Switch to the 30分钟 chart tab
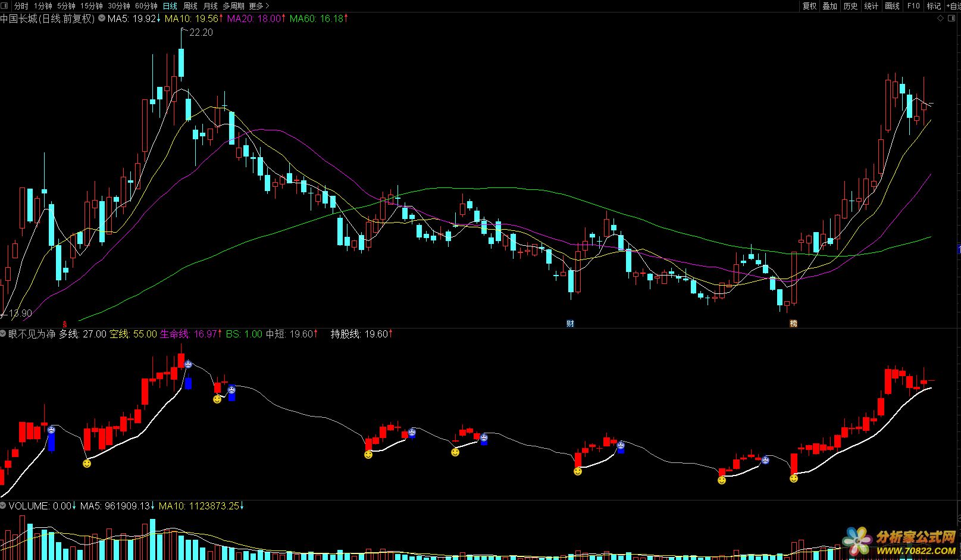961x560 pixels. 119,6
